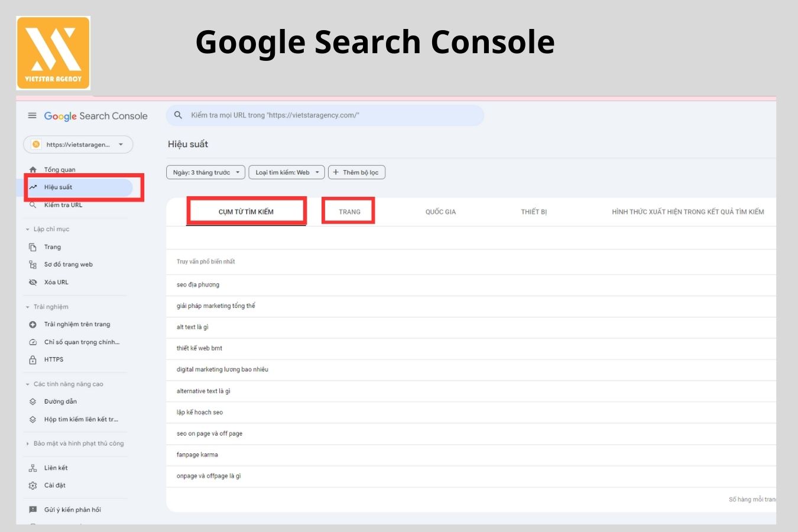Select the Cụm từ tìm kiếm tab

point(246,212)
